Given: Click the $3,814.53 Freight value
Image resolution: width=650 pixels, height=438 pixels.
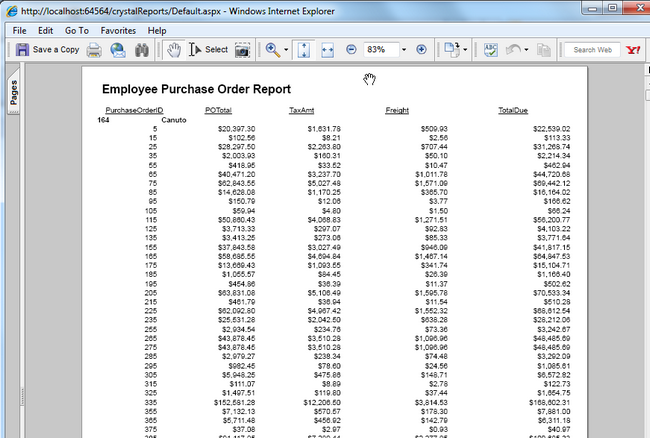Looking at the screenshot, I should (431, 402).
